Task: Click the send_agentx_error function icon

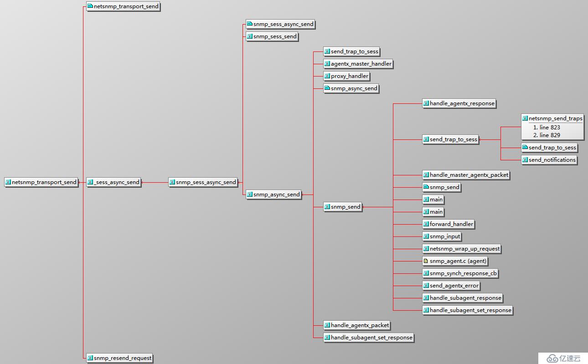Action: (426, 286)
